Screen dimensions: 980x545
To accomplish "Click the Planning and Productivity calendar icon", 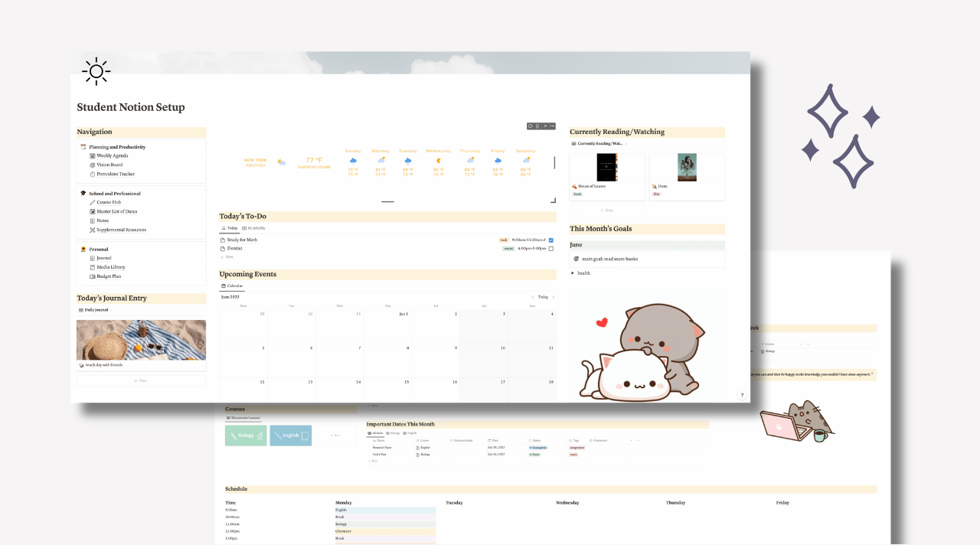I will 83,146.
